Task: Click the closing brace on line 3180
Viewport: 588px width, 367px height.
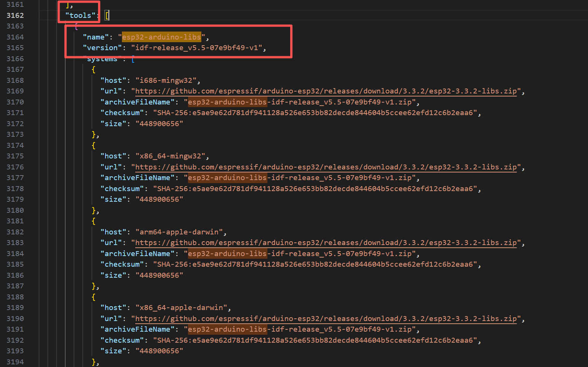Action: pos(94,210)
